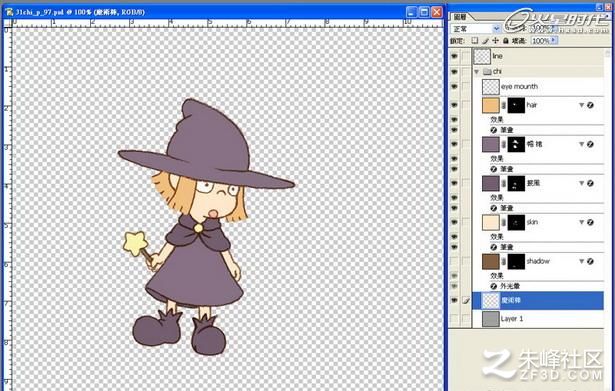Select the hair layer name
615x391 pixels.
click(531, 105)
